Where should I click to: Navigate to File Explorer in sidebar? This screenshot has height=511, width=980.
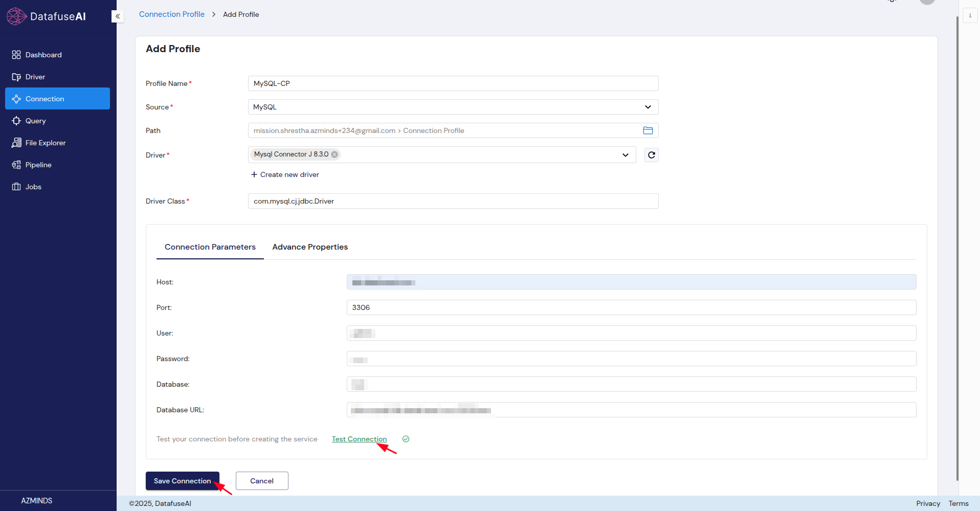[45, 143]
